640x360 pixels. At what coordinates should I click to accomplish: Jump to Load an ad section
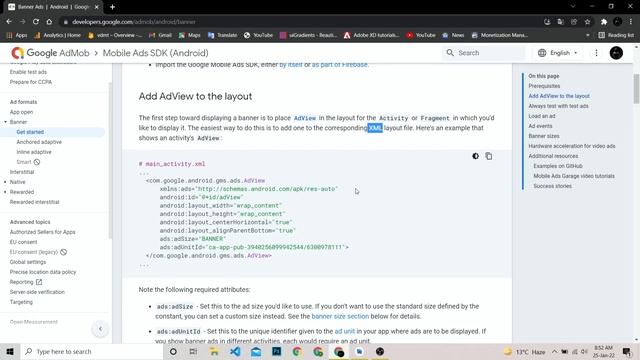click(542, 116)
